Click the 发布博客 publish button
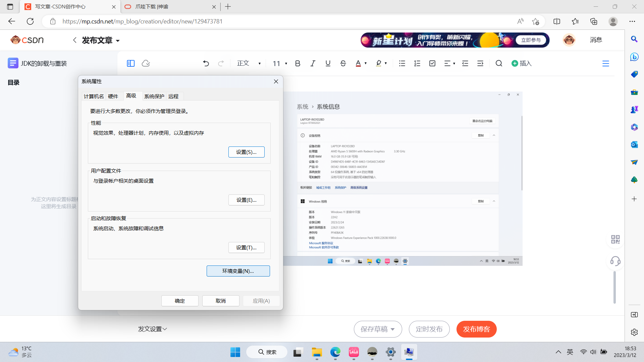The height and width of the screenshot is (362, 644). point(476,329)
